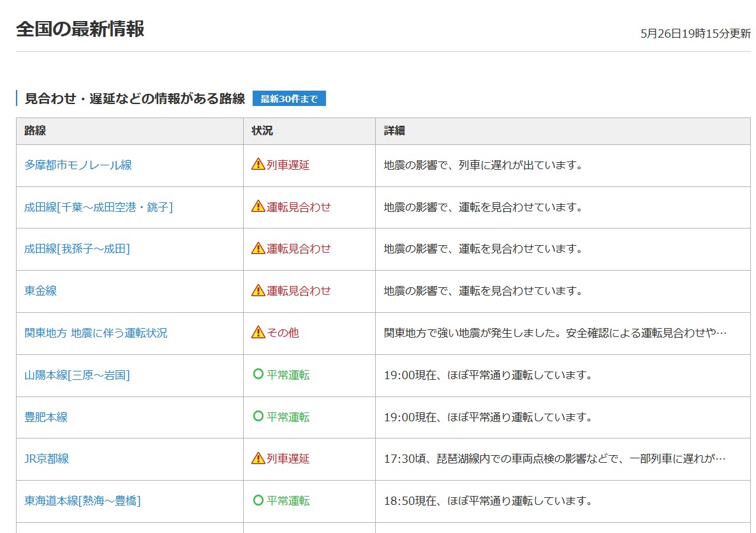This screenshot has width=756, height=533.
Task: Open 山陽本線[三原～岩国] link
Action: 77,375
